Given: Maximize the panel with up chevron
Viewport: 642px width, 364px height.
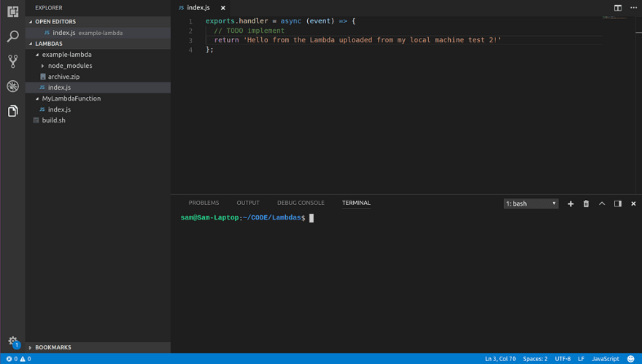Looking at the screenshot, I should coord(602,204).
